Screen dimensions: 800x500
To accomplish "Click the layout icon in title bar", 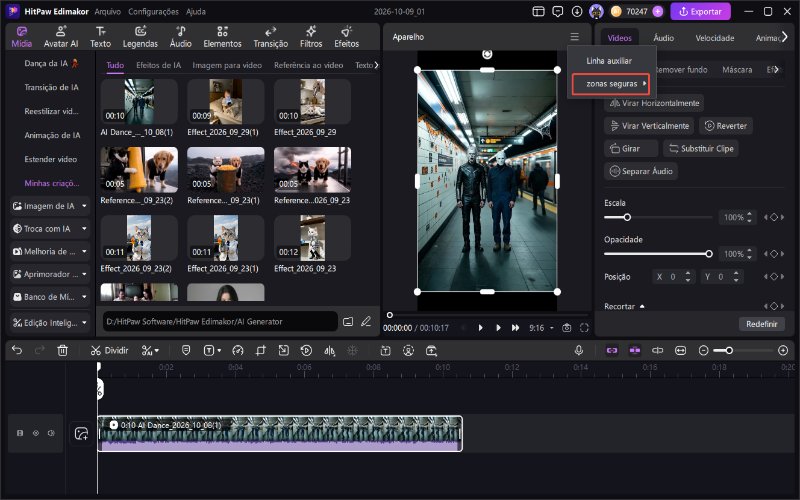I will [538, 11].
